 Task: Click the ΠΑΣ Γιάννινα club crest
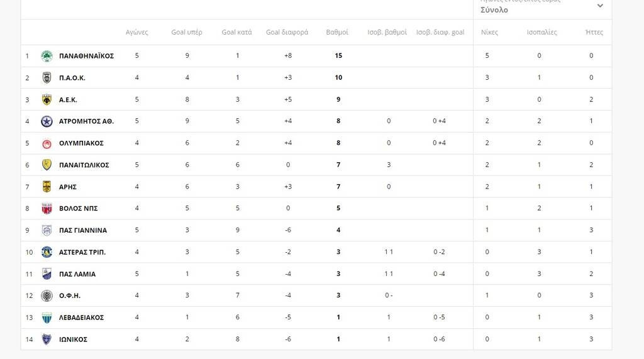pos(47,230)
